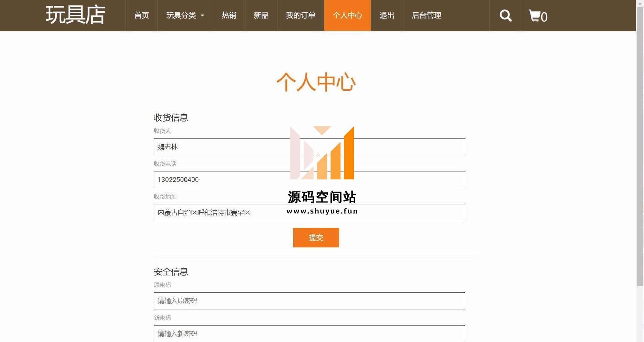
Task: Open the search icon in the navbar
Action: point(505,16)
